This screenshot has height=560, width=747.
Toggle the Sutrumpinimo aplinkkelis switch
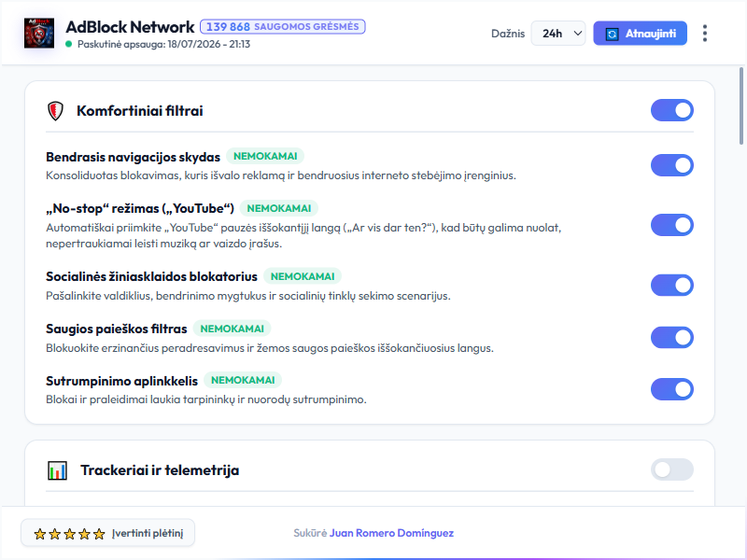(671, 389)
